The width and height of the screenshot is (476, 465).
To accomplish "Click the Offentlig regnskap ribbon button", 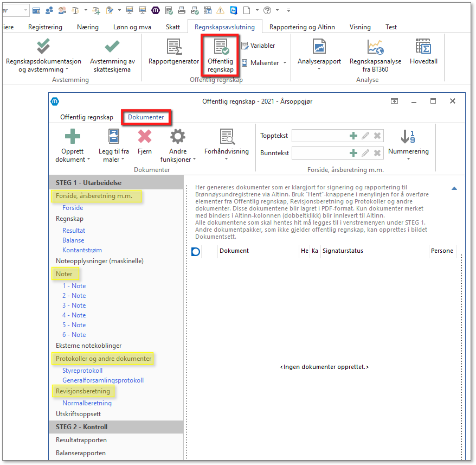I will (221, 56).
